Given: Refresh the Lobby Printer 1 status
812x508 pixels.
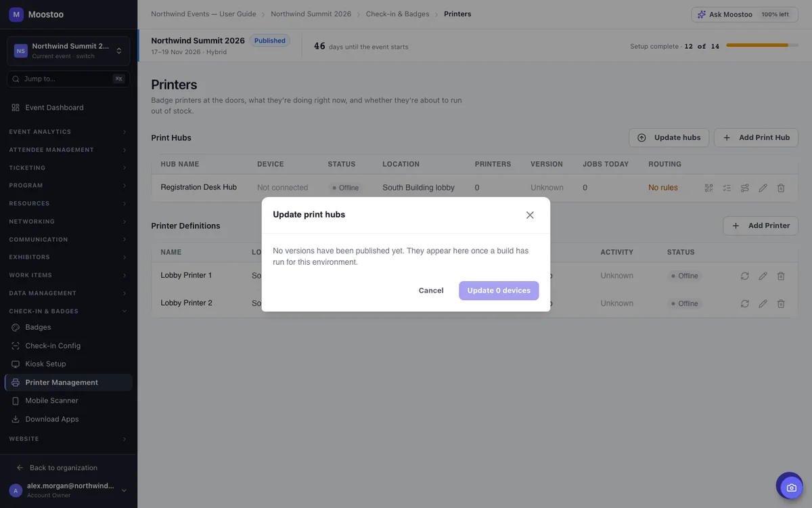Looking at the screenshot, I should [744, 276].
